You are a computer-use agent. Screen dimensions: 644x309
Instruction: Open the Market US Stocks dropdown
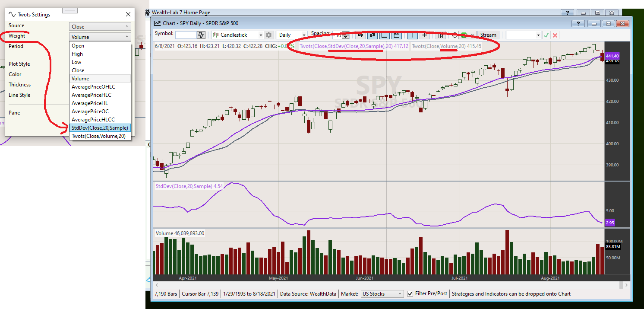(382, 294)
